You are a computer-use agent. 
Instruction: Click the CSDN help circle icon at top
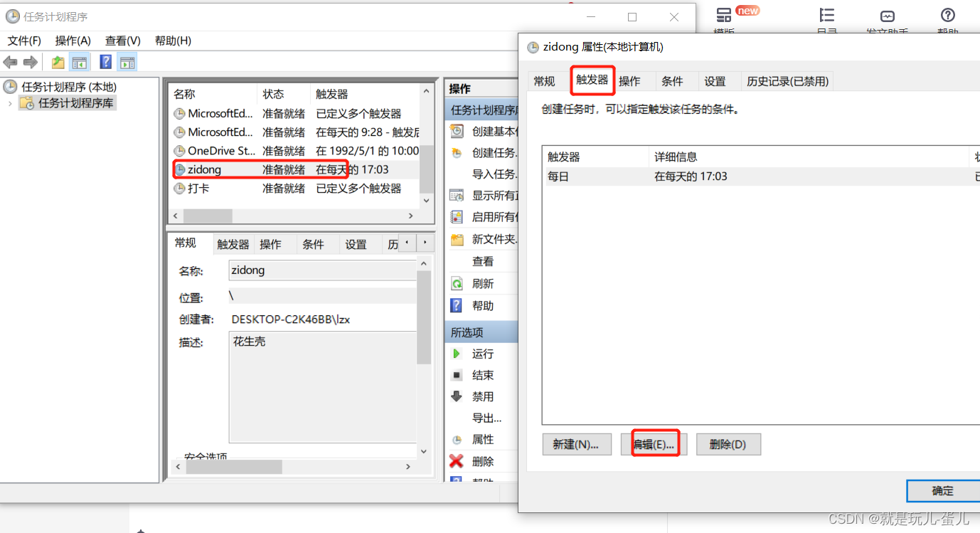pos(948,15)
